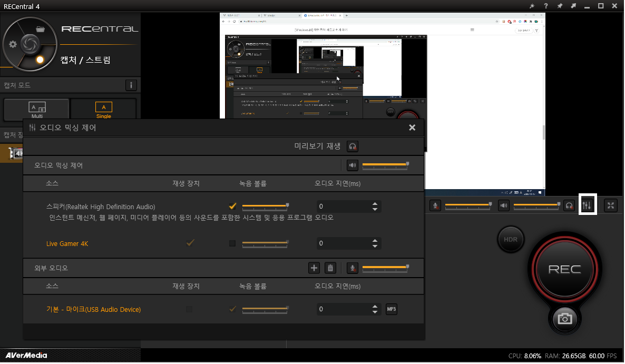Adjust USB microphone recording volume slider
625x364 pixels.
tap(265, 309)
